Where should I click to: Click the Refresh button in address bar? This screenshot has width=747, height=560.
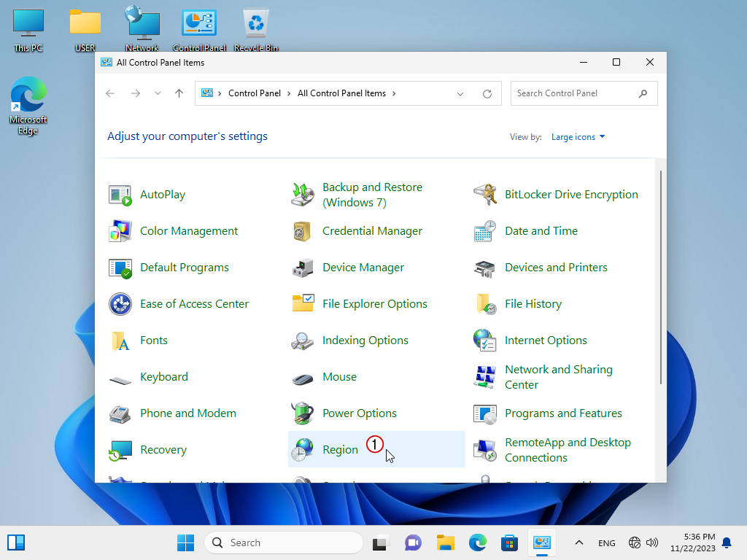(487, 93)
